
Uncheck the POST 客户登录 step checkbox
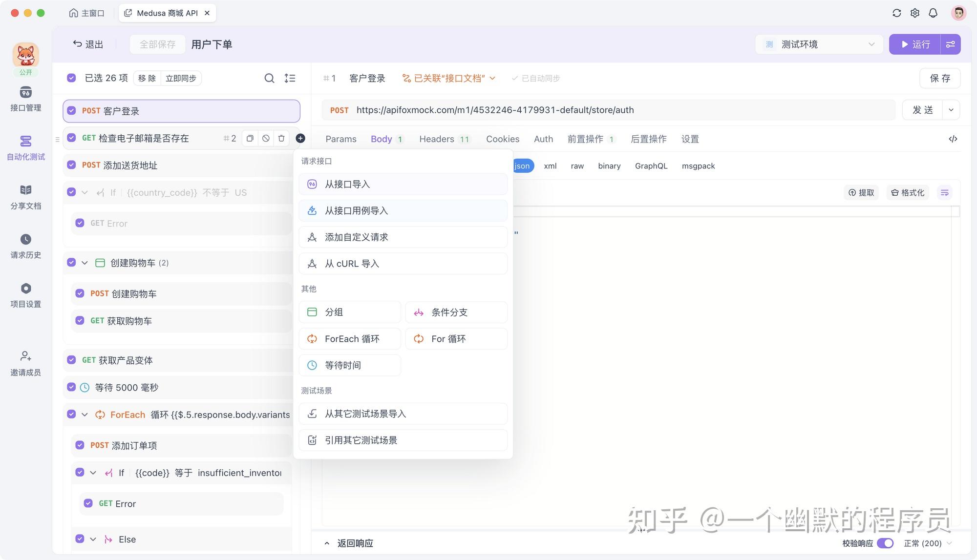point(71,110)
